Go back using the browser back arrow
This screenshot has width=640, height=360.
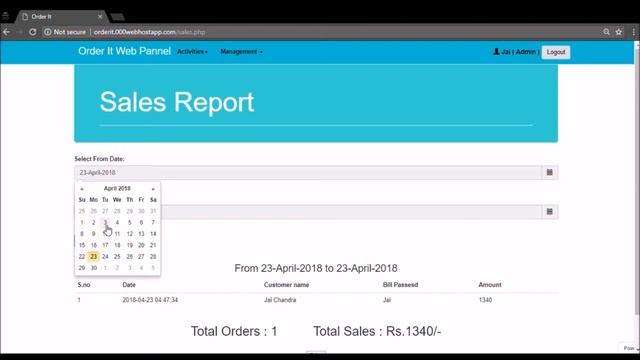7,32
